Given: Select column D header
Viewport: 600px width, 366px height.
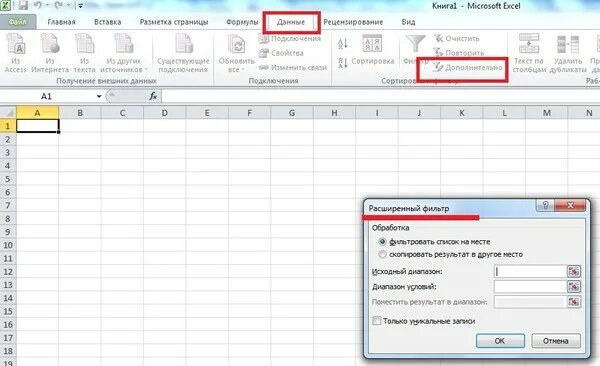Looking at the screenshot, I should (165, 113).
